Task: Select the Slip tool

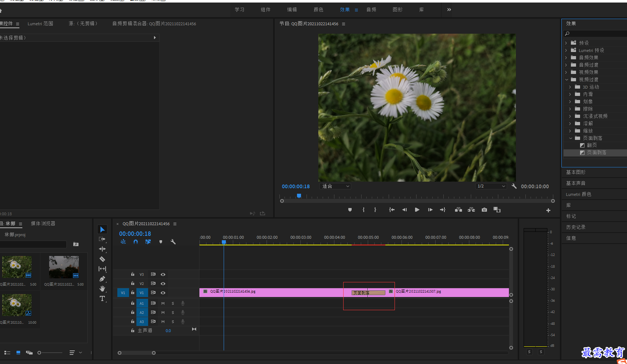Action: 102,269
